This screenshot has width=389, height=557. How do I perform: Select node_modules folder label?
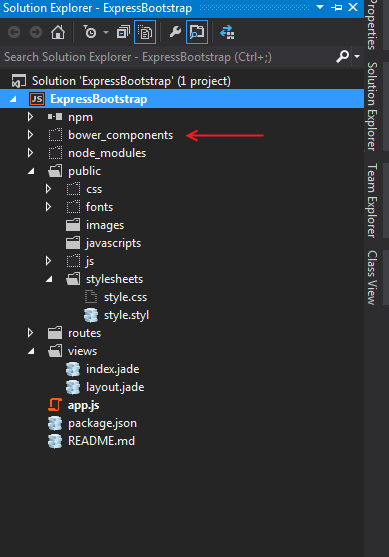coord(107,153)
